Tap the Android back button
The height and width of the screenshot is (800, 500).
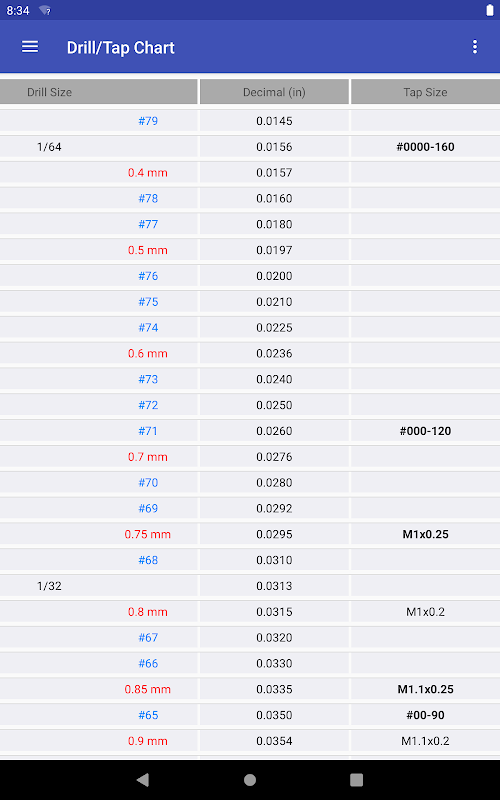pos(143,780)
